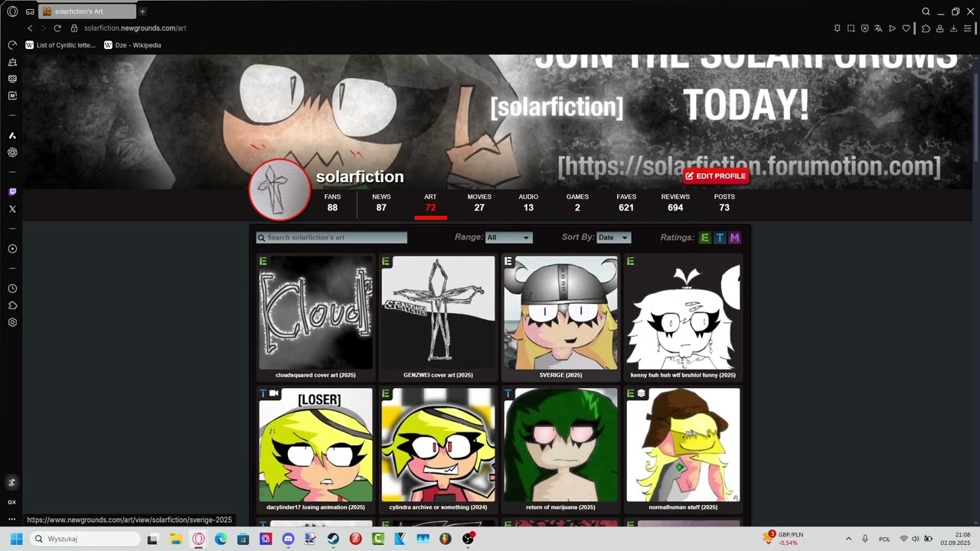The width and height of the screenshot is (980, 551).
Task: Switch to the FANS tab
Action: [332, 203]
